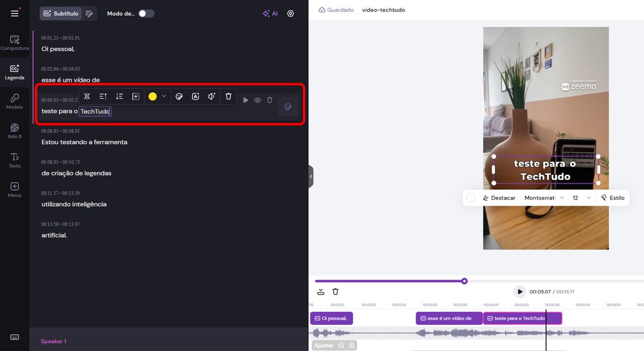The width and height of the screenshot is (644, 351).
Task: Click the timeline split icon
Action: [x=321, y=292]
